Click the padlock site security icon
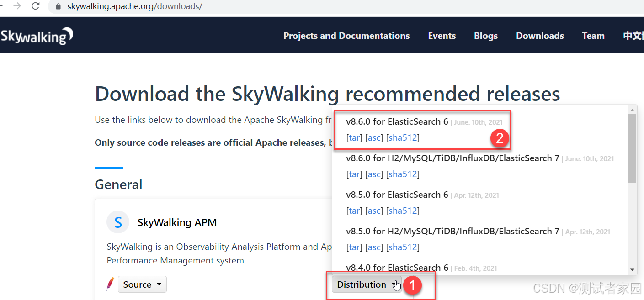Viewport: 644px width, 300px height. [58, 6]
